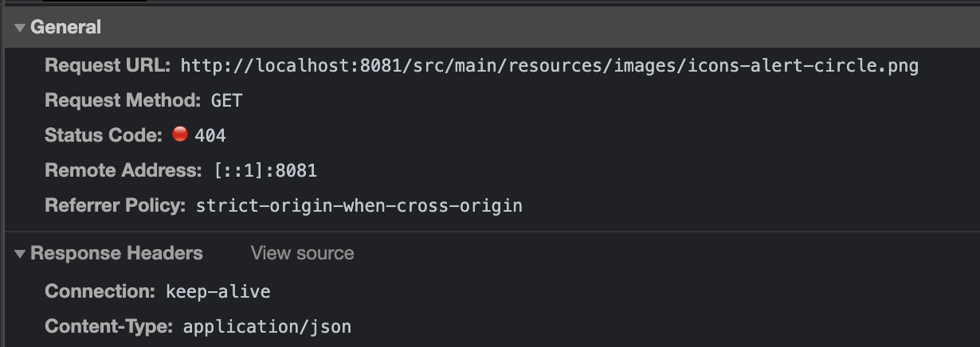Click the Request Method label

tap(123, 100)
